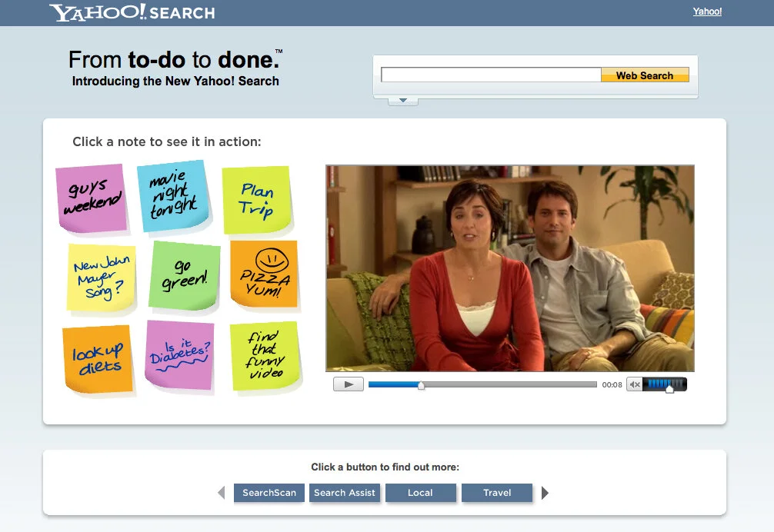Expand the dropdown arrow below search box

click(x=403, y=101)
